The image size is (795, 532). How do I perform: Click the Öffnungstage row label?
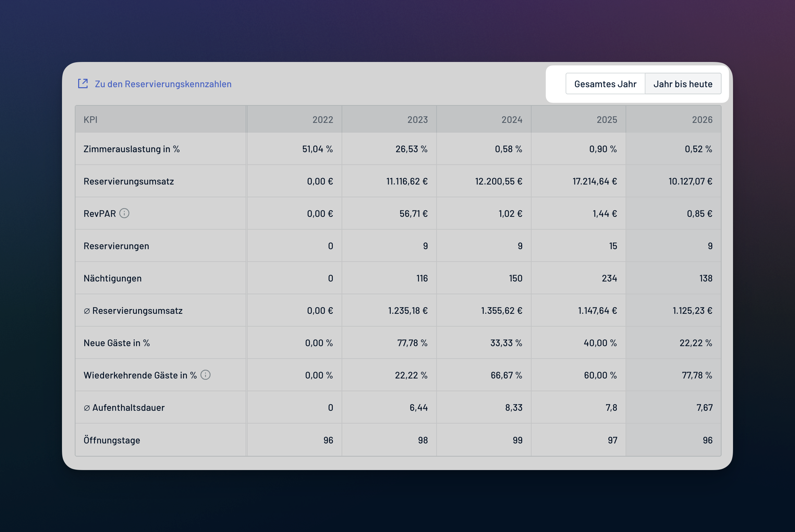tap(112, 440)
